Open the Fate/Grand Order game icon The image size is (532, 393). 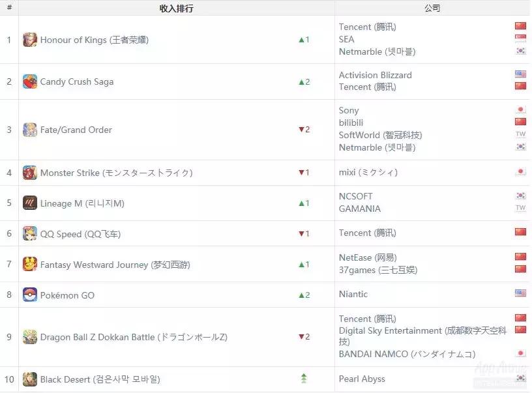coord(29,129)
